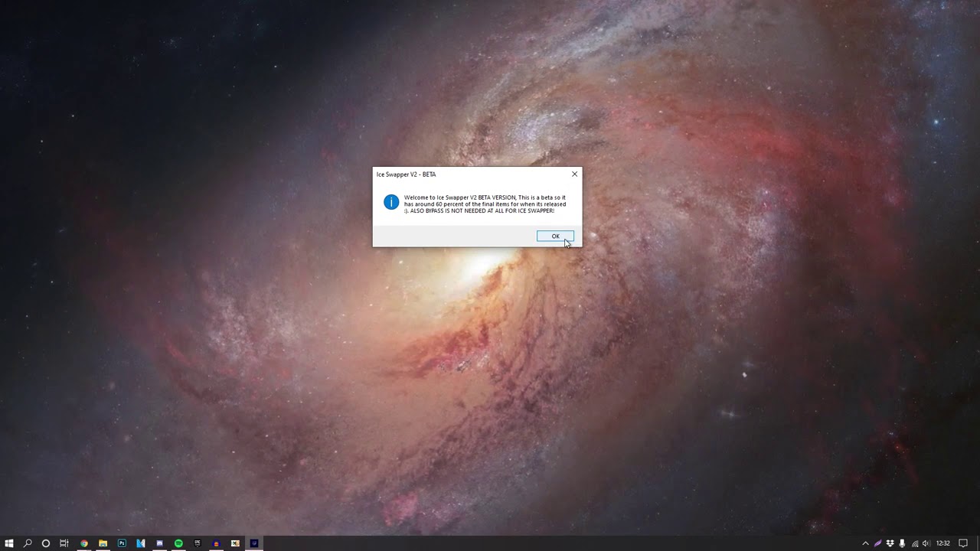Open File Explorer from taskbar

tap(103, 543)
